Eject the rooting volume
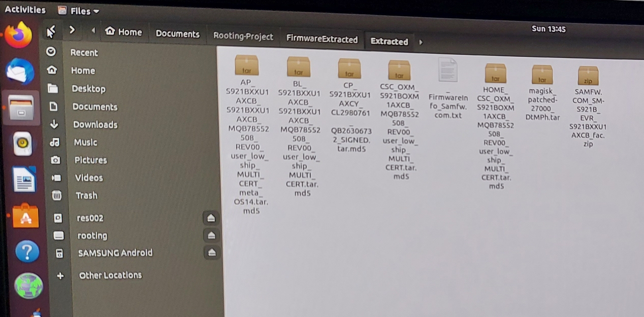The width and height of the screenshot is (644, 317). click(x=212, y=235)
